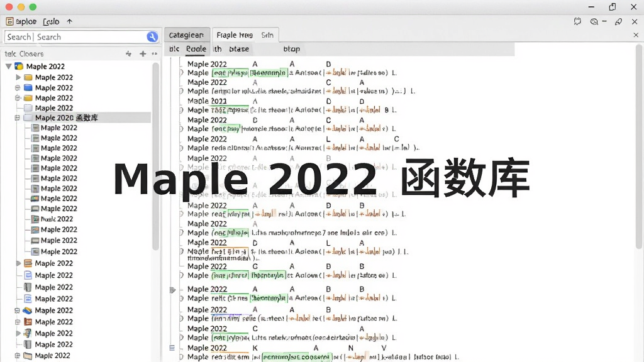Click the orange stacked-list icon in the tree
This screenshot has height=362, width=644.
(28, 263)
